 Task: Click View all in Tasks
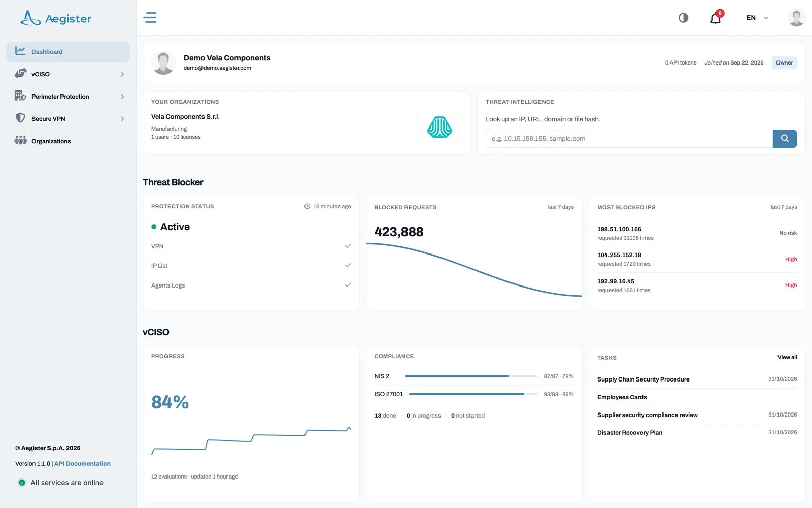pos(787,357)
